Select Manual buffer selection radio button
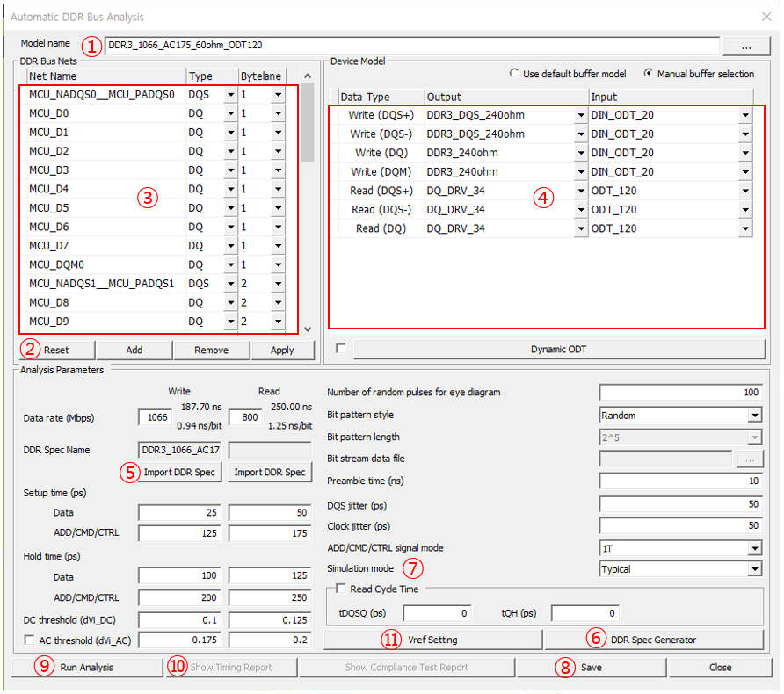Image resolution: width=784 pixels, height=694 pixels. coord(649,74)
